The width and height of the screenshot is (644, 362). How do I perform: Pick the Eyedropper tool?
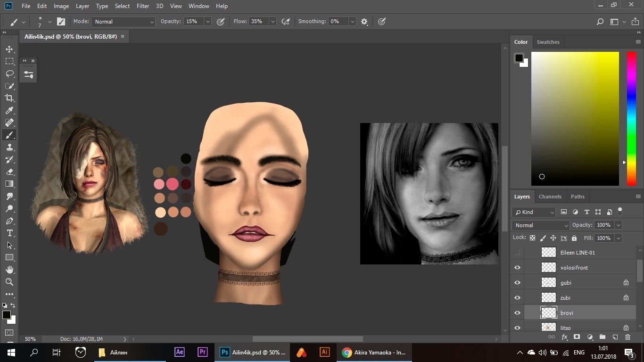(x=9, y=110)
